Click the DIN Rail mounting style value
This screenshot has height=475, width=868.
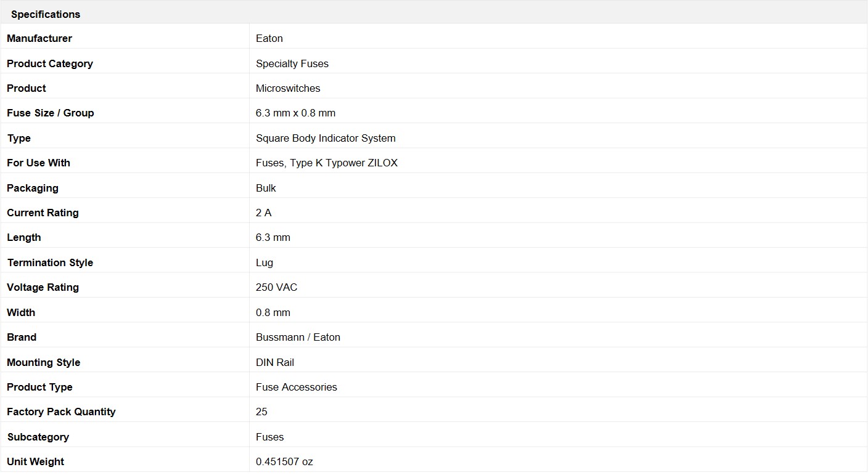click(x=275, y=362)
